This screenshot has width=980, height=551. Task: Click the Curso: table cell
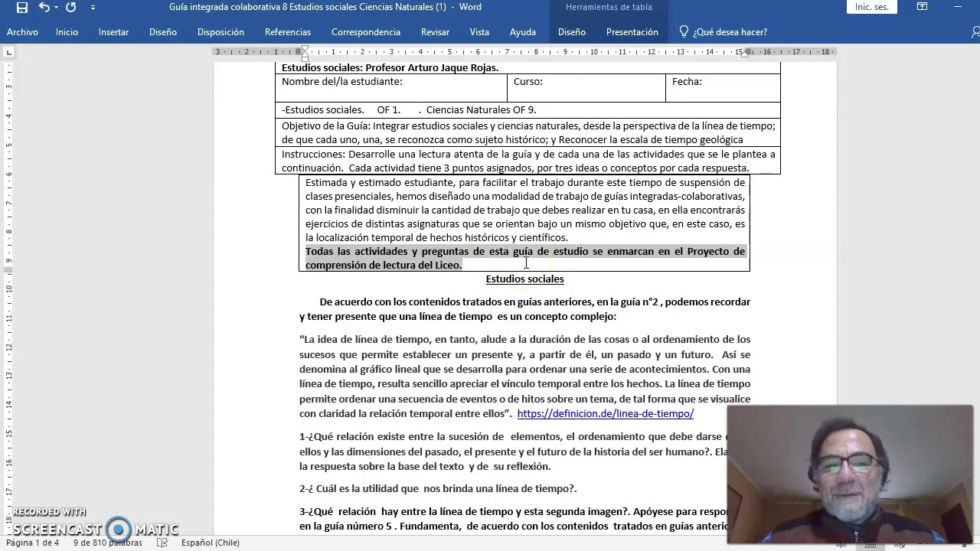tap(586, 88)
